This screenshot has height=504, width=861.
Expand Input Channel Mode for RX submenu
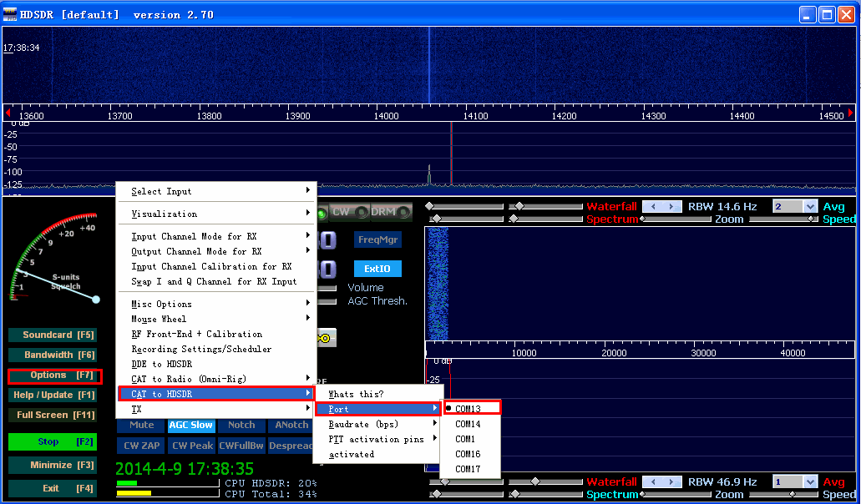pyautogui.click(x=216, y=236)
